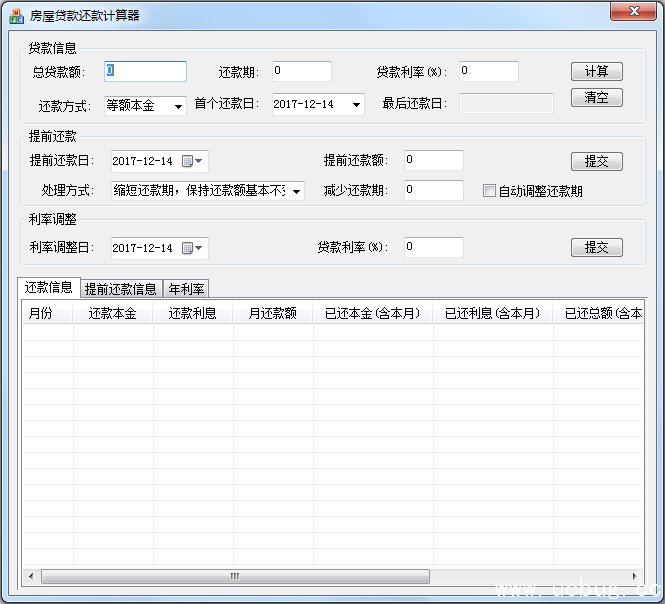Enable 自动调整还款期 checkbox
665x604 pixels.
pos(489,191)
